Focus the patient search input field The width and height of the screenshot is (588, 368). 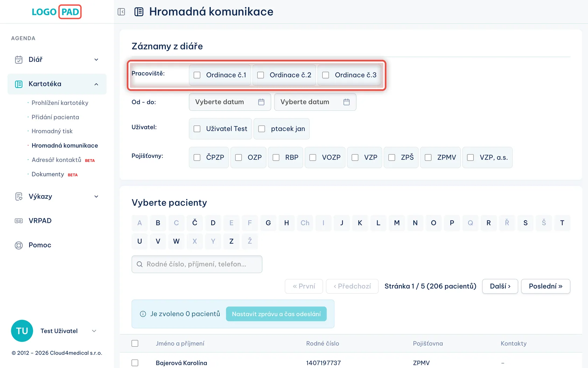point(197,264)
